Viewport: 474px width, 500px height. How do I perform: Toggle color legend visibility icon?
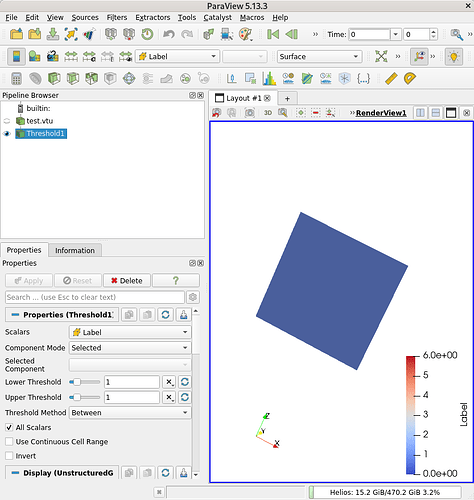(x=16, y=56)
